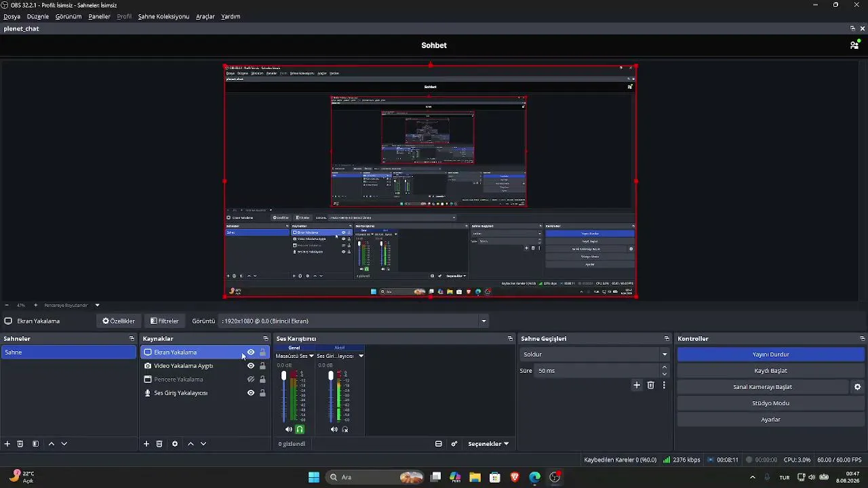Move the source down with Kaynaklar down arrow
The height and width of the screenshot is (488, 868).
coord(203,444)
